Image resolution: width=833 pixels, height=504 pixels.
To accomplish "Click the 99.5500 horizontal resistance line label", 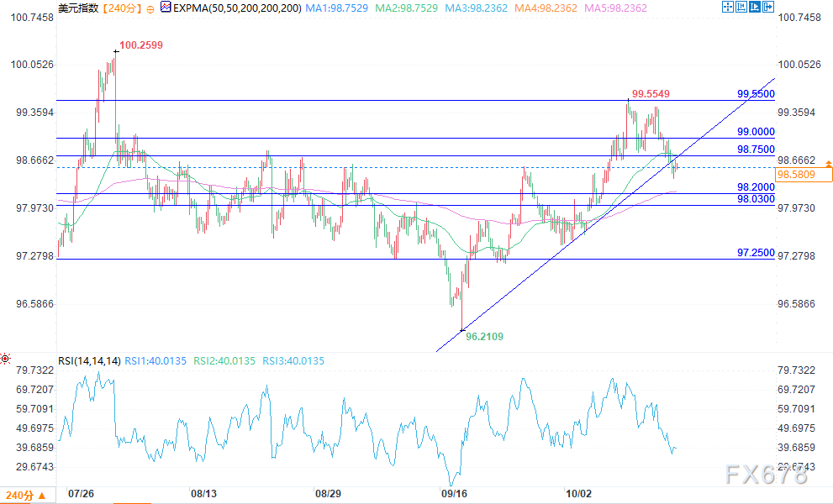I will click(x=755, y=93).
